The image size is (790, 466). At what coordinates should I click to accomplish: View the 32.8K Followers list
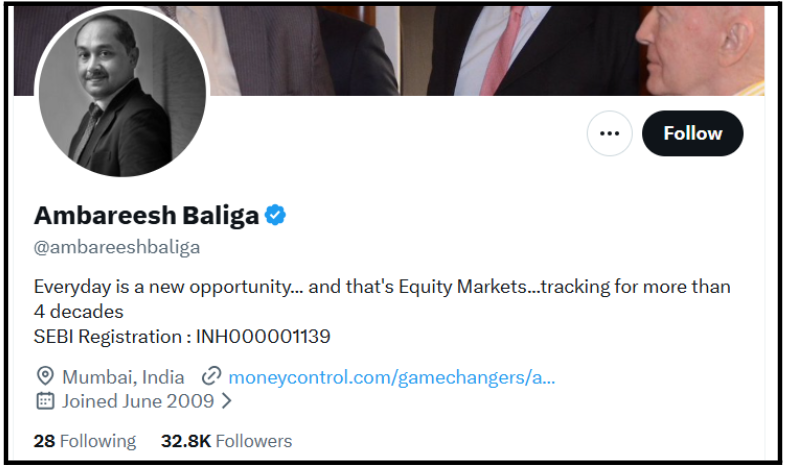coord(226,441)
